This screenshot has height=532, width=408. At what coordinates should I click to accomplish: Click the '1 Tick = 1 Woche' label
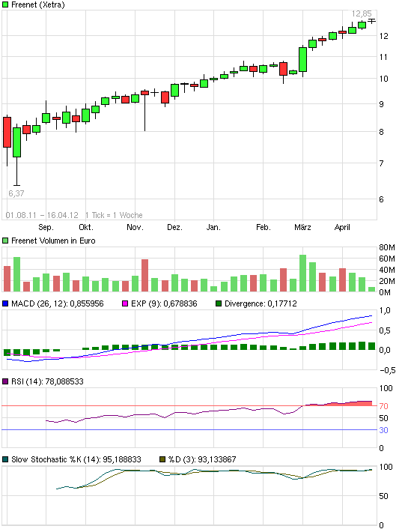[114, 215]
